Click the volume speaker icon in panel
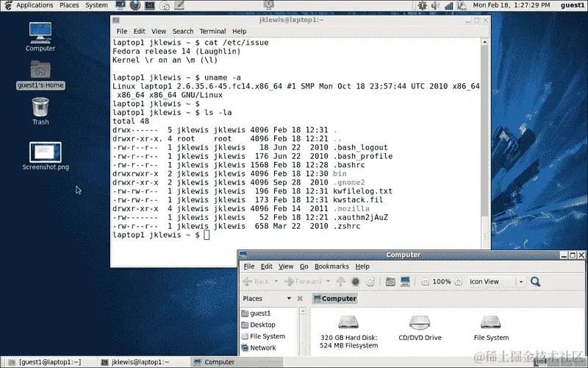588x368 pixels. [435, 5]
